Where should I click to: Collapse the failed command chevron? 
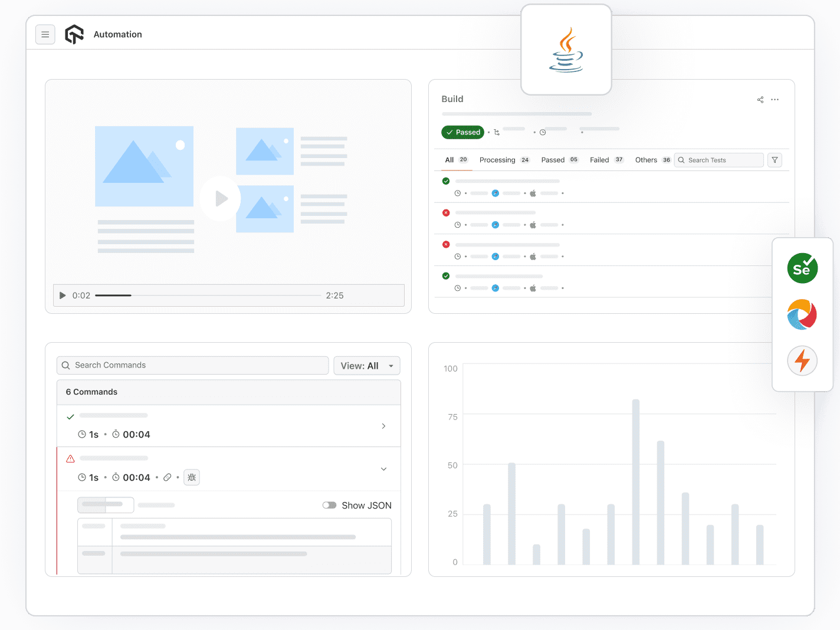(x=383, y=469)
